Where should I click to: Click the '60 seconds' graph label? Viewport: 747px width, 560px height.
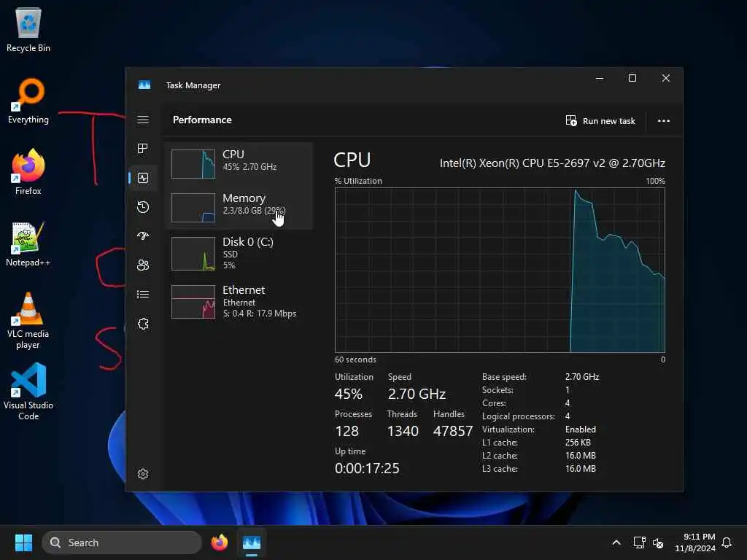pyautogui.click(x=355, y=360)
